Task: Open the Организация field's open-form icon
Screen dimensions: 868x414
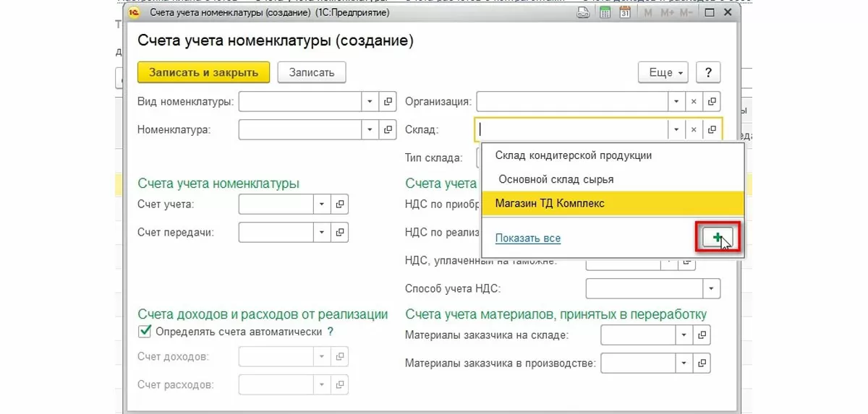Action: 712,102
